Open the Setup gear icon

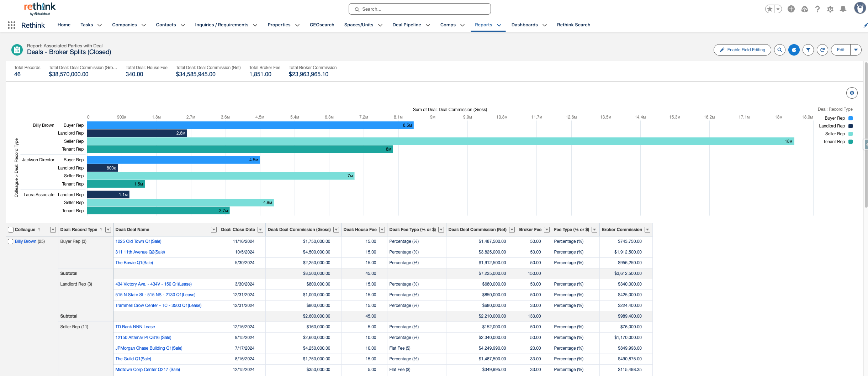coord(830,9)
